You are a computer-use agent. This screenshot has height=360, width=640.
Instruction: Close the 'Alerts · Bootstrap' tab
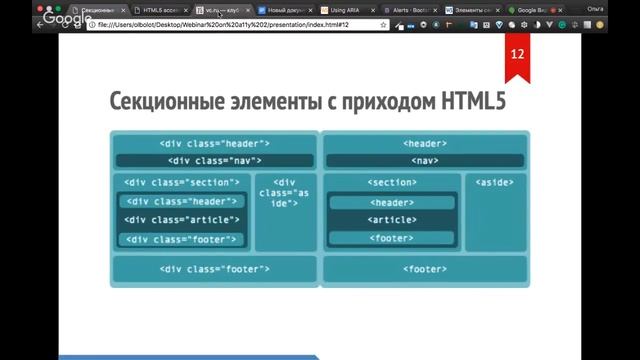click(x=435, y=10)
